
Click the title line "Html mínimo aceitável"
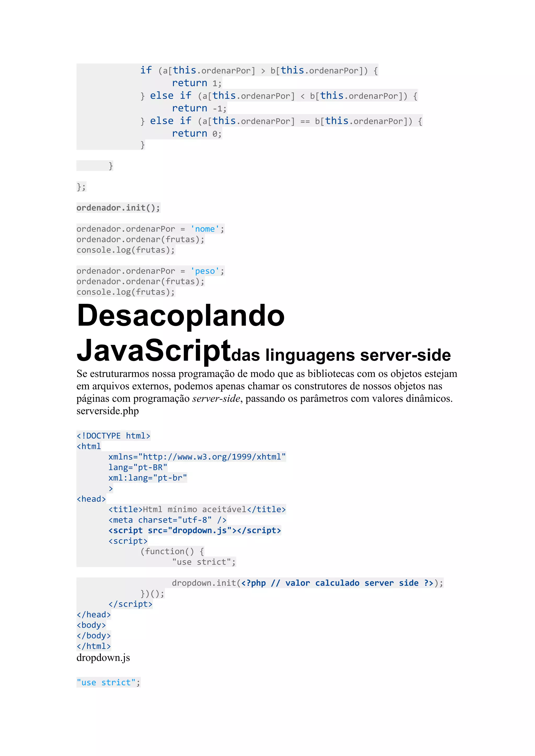click(x=197, y=509)
